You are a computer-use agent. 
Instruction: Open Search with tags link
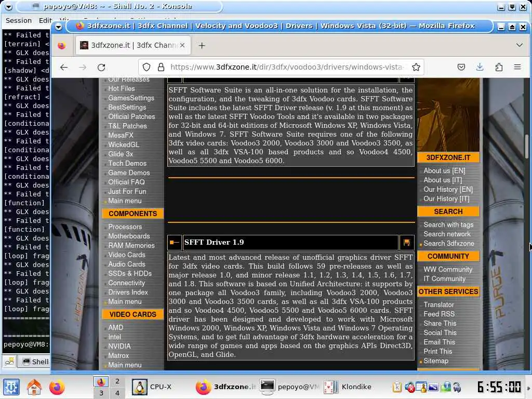[x=448, y=225]
